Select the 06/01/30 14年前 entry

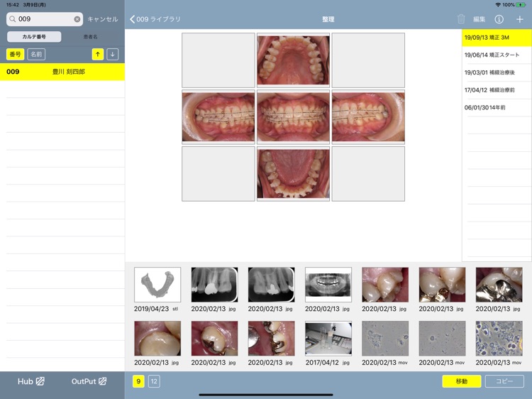pyautogui.click(x=497, y=108)
